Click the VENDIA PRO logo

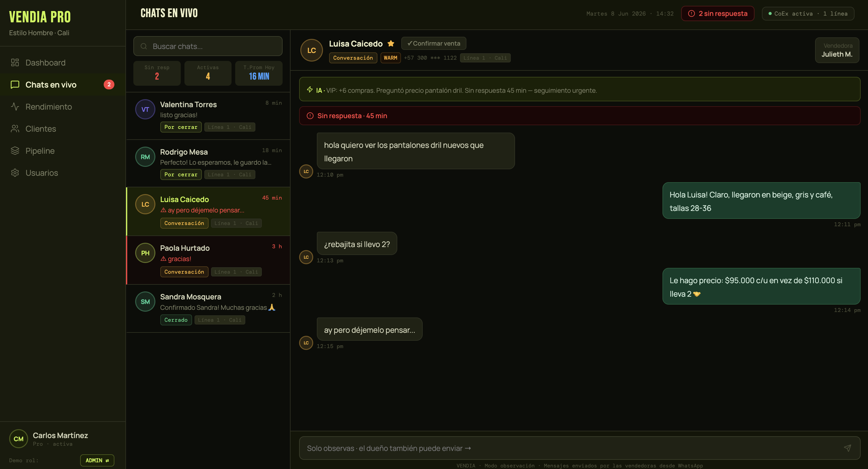[40, 17]
